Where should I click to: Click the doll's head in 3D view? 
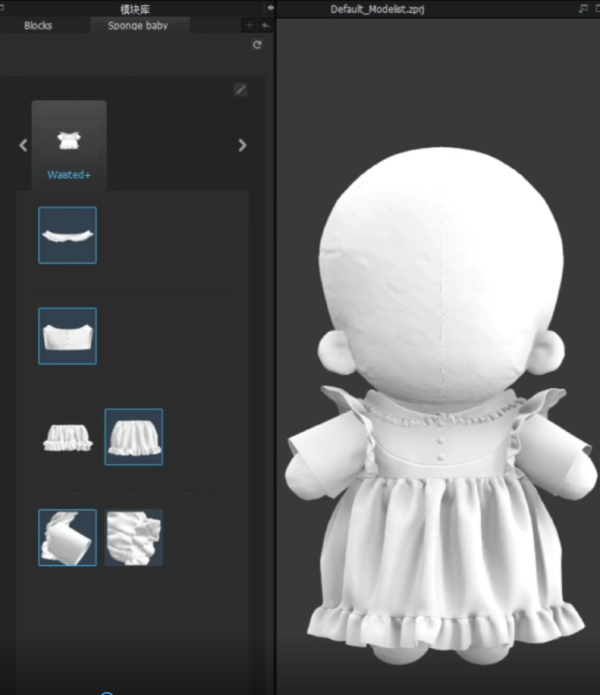[441, 275]
